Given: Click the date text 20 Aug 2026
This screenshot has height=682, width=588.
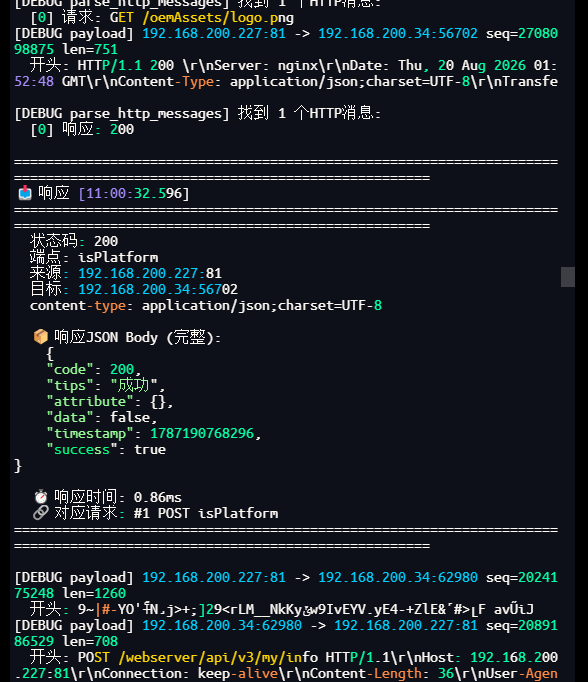Looking at the screenshot, I should tap(481, 66).
